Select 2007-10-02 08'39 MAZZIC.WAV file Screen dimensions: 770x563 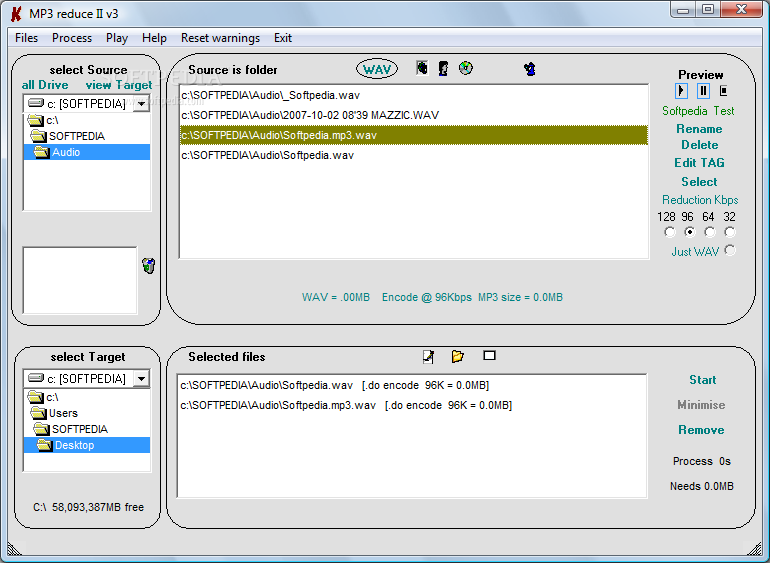tap(413, 115)
